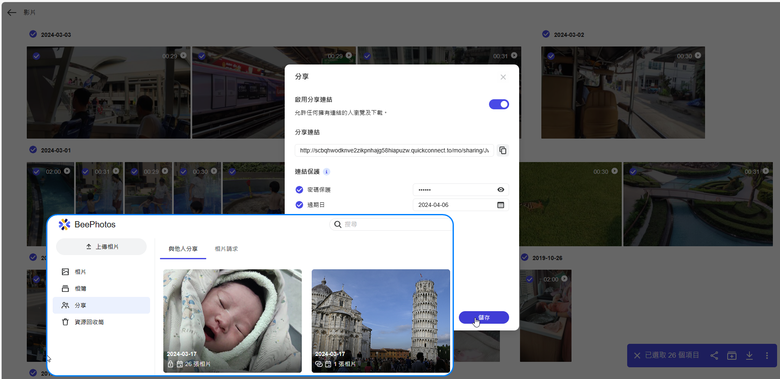This screenshot has width=780, height=379.
Task: Click the share icon in the selection bar
Action: tap(714, 356)
